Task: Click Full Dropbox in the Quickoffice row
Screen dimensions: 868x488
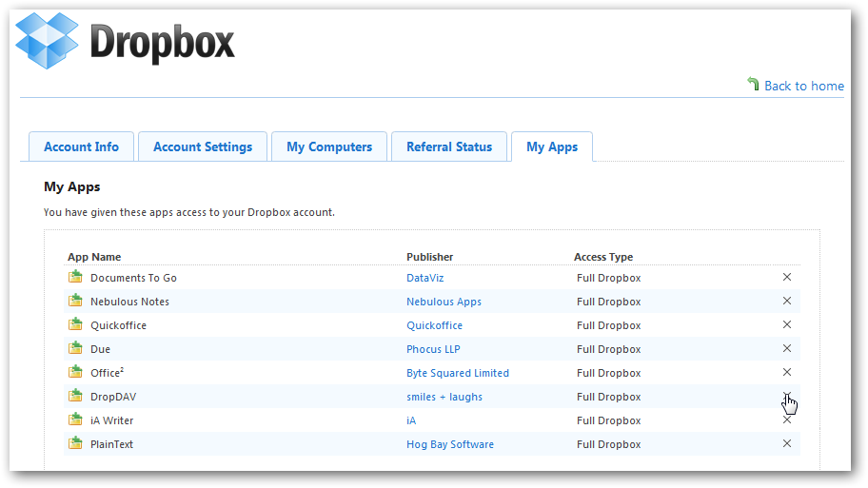Action: coord(609,325)
